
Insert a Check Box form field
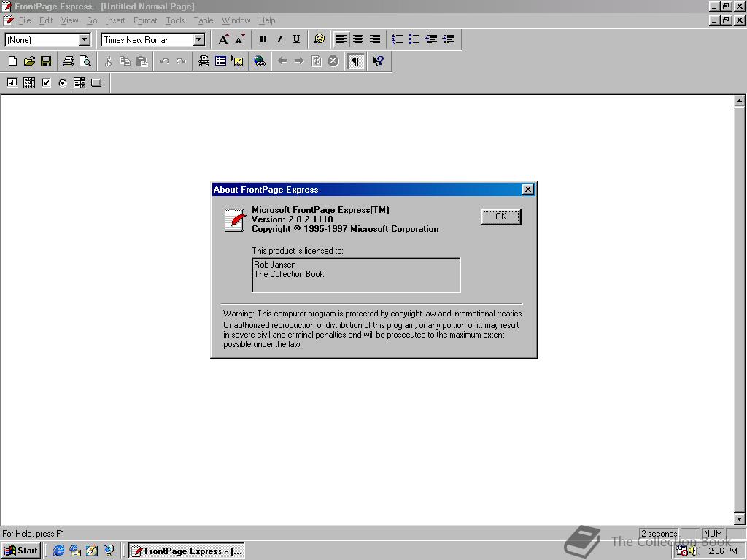pos(46,83)
